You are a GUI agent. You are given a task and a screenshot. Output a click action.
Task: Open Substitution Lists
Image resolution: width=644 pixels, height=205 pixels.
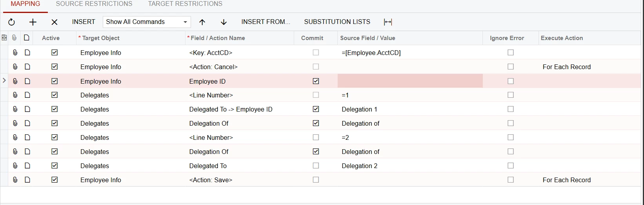(337, 22)
